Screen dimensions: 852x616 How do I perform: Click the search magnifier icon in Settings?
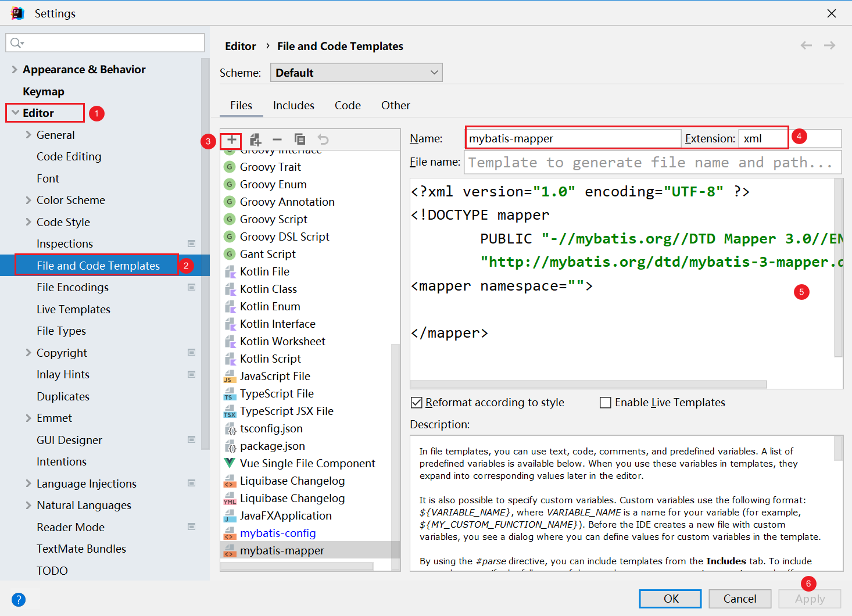[17, 42]
